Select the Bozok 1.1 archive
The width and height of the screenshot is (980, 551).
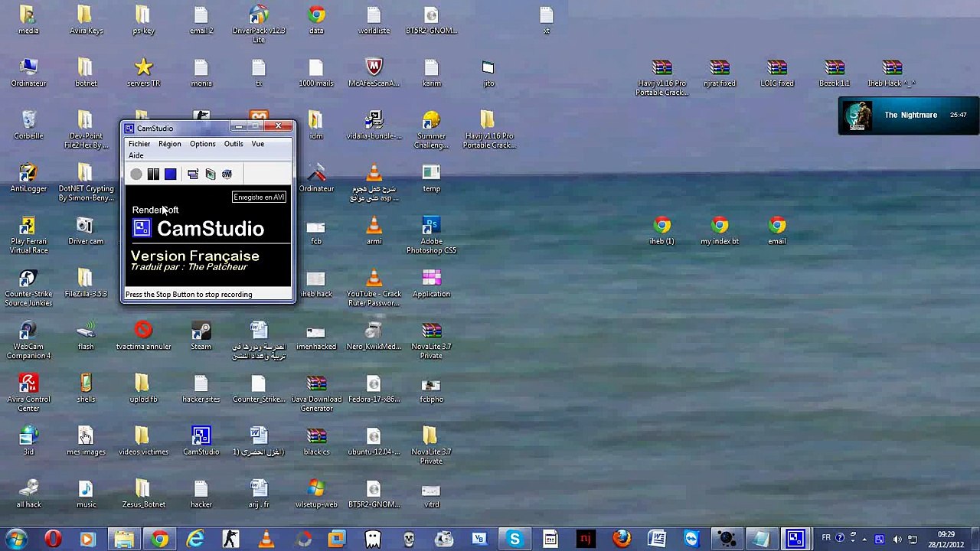click(x=834, y=73)
